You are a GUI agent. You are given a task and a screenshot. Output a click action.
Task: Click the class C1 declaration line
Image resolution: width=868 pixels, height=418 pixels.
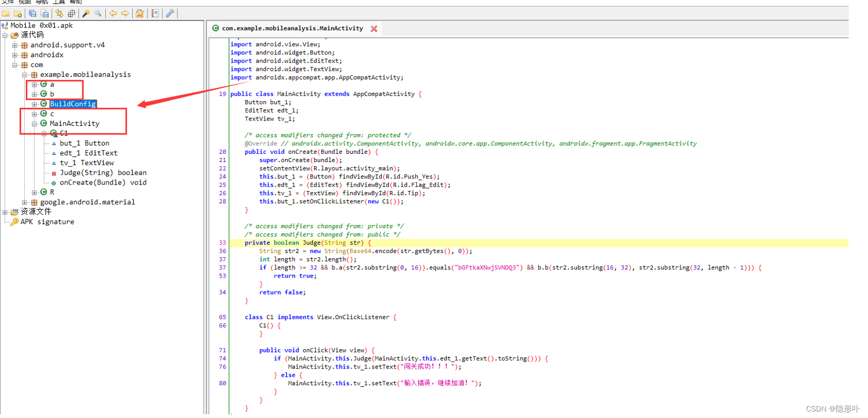point(321,317)
